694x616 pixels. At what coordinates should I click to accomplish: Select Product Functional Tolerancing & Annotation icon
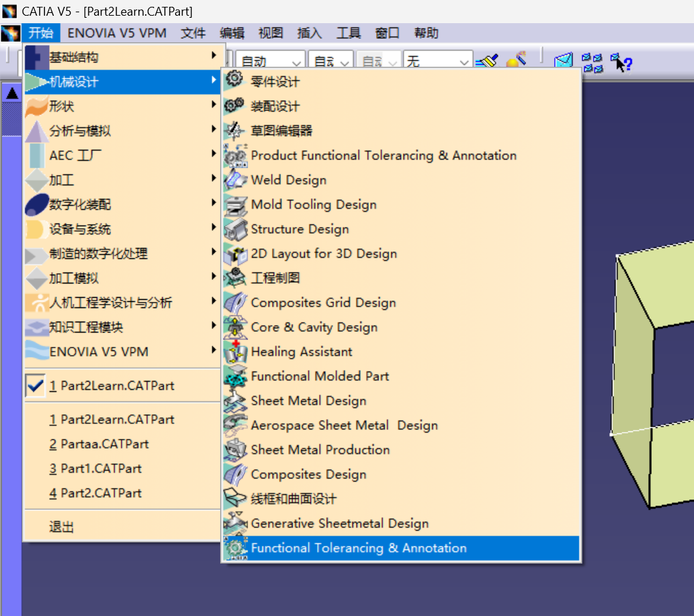(x=235, y=155)
